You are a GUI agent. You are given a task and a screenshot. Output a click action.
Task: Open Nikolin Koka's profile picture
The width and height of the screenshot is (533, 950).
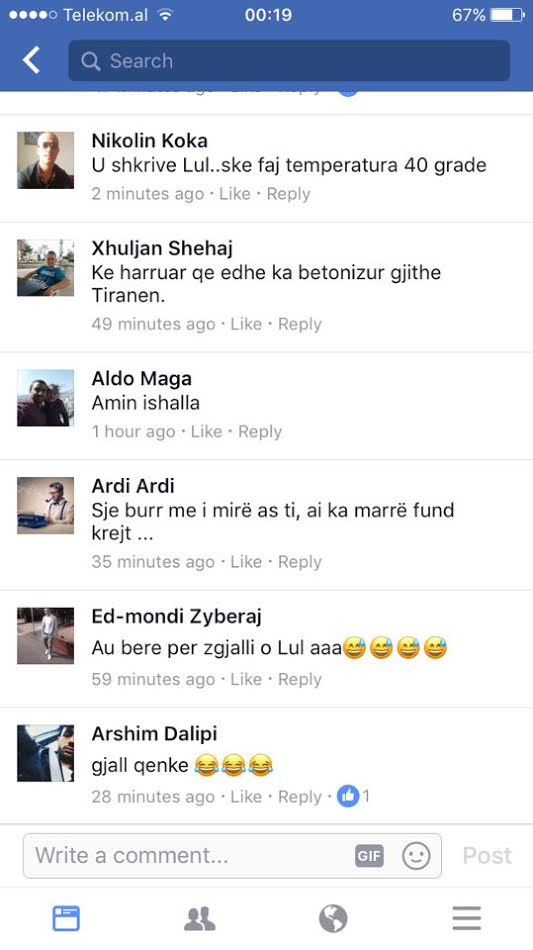(x=45, y=161)
